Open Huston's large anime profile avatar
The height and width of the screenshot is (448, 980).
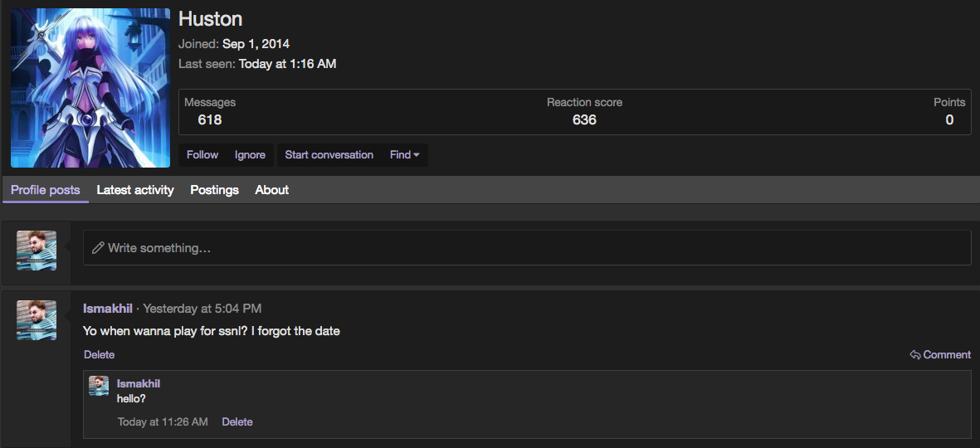[x=90, y=88]
